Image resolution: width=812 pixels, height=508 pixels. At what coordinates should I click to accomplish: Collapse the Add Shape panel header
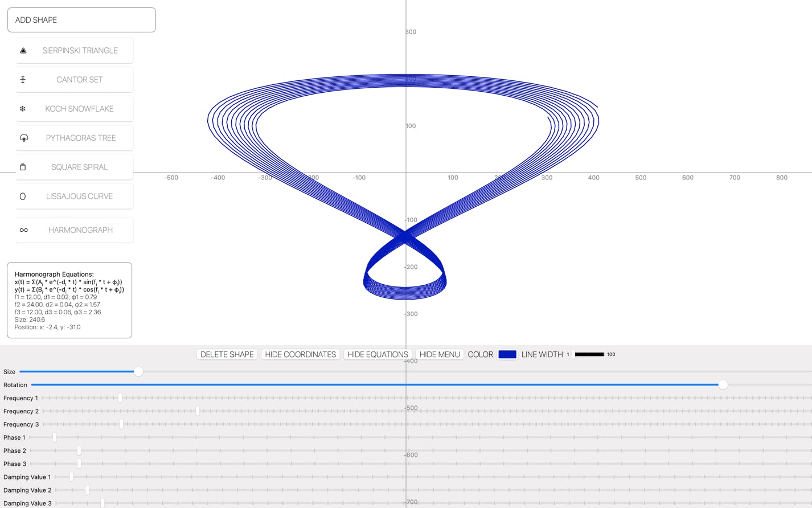(x=81, y=20)
